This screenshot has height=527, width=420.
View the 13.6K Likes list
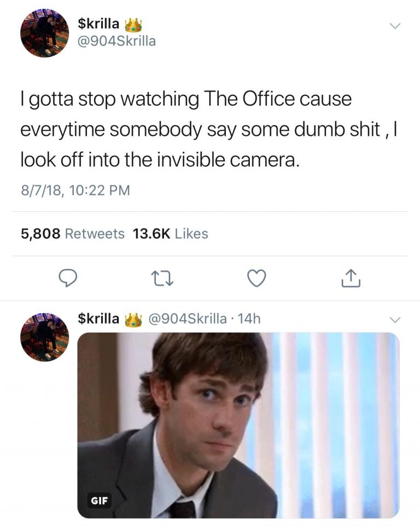pos(171,234)
